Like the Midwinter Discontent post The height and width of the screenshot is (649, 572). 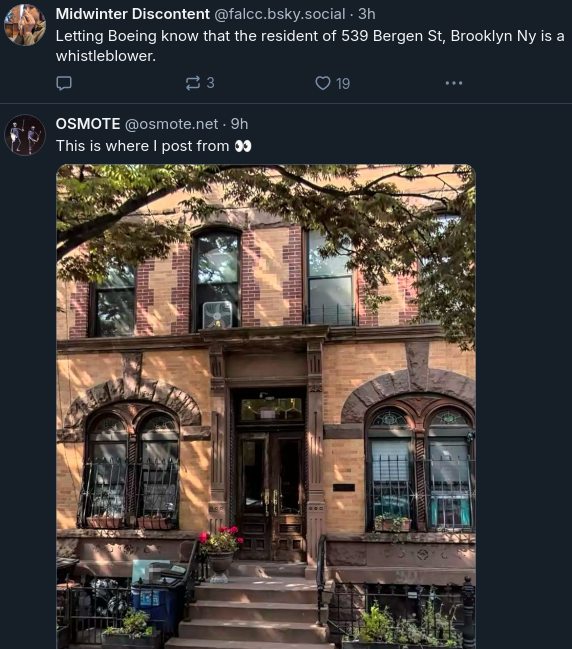pos(323,83)
